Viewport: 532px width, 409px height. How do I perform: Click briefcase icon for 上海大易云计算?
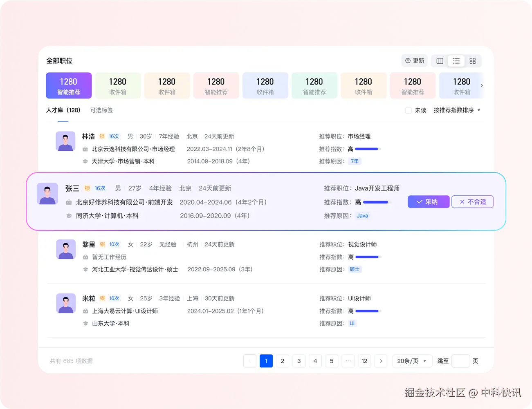(85, 311)
